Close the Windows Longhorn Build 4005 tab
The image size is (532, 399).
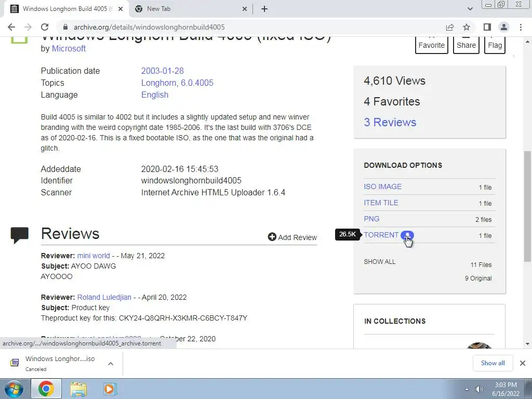[x=121, y=9]
